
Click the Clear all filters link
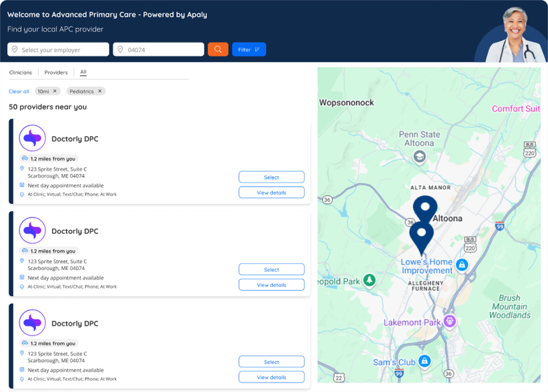[19, 91]
